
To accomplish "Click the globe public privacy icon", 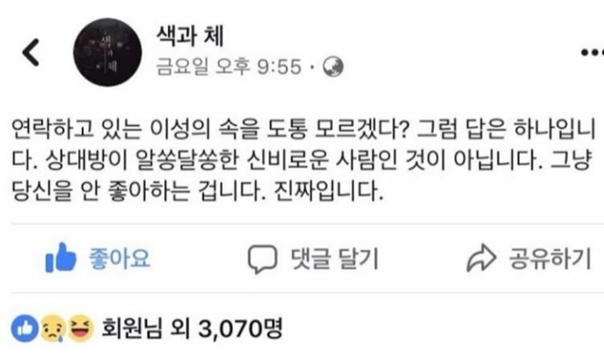I will (x=332, y=66).
